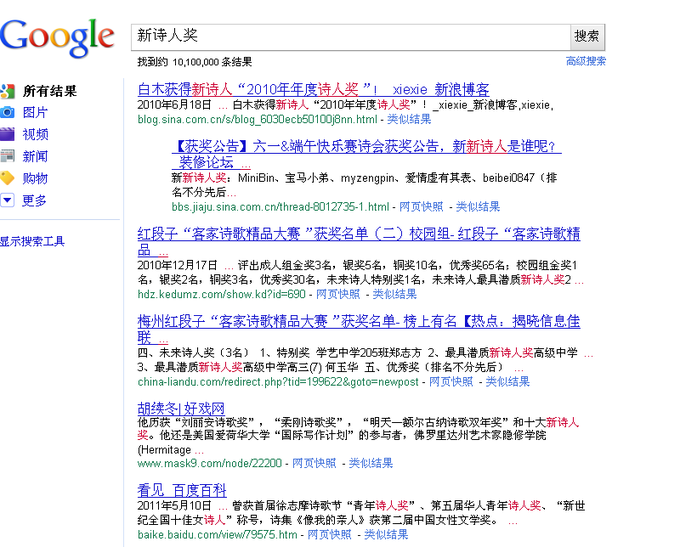This screenshot has height=547, width=697.
Task: Click the hdz.kedumz.com/show.kd?id=690 URL
Action: pyautogui.click(x=221, y=294)
